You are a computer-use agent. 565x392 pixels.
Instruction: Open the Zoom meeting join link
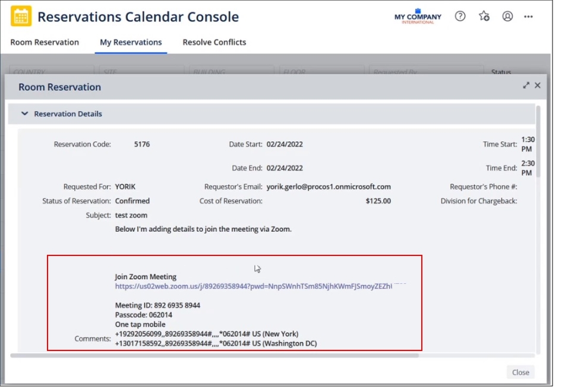point(254,286)
